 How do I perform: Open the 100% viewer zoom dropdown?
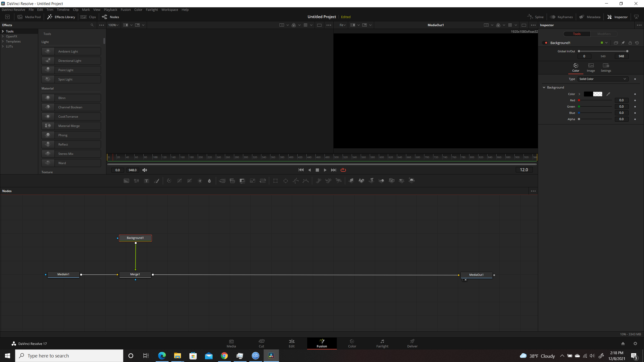coord(113,25)
